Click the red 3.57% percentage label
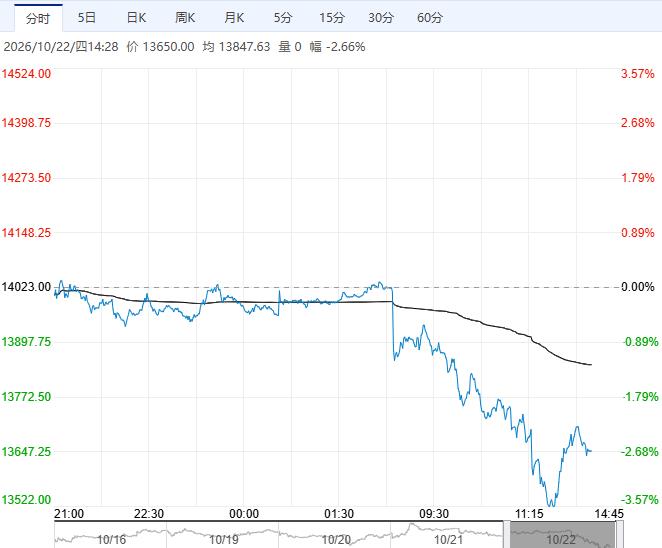Viewport: 662px width, 548px height. click(638, 74)
